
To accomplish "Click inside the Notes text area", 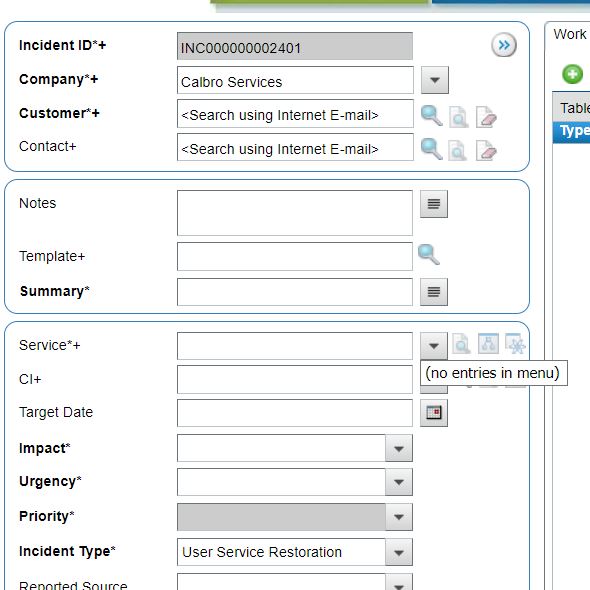I will (295, 213).
